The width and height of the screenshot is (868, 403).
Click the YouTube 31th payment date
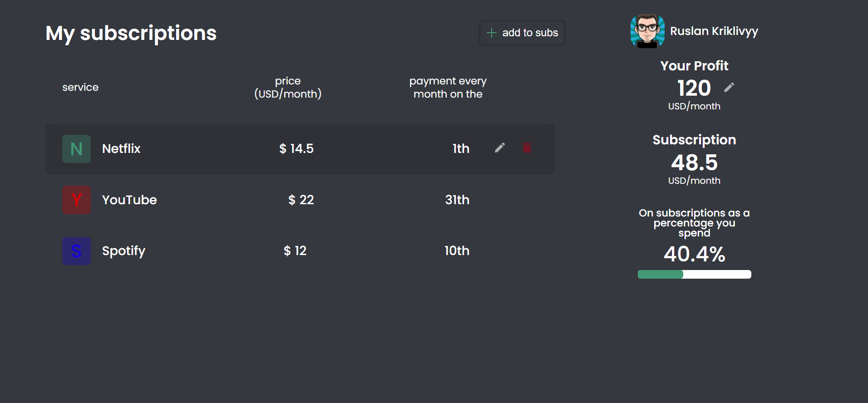click(x=457, y=200)
